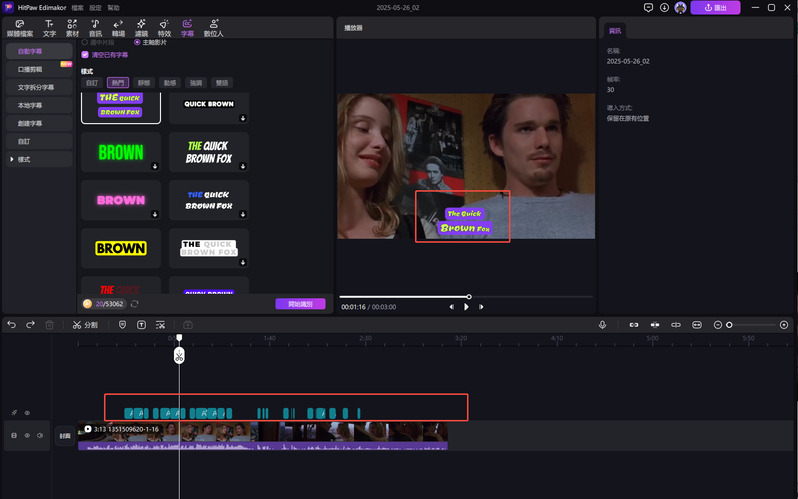
Task: Select the 選中片段 radio option
Action: point(85,42)
